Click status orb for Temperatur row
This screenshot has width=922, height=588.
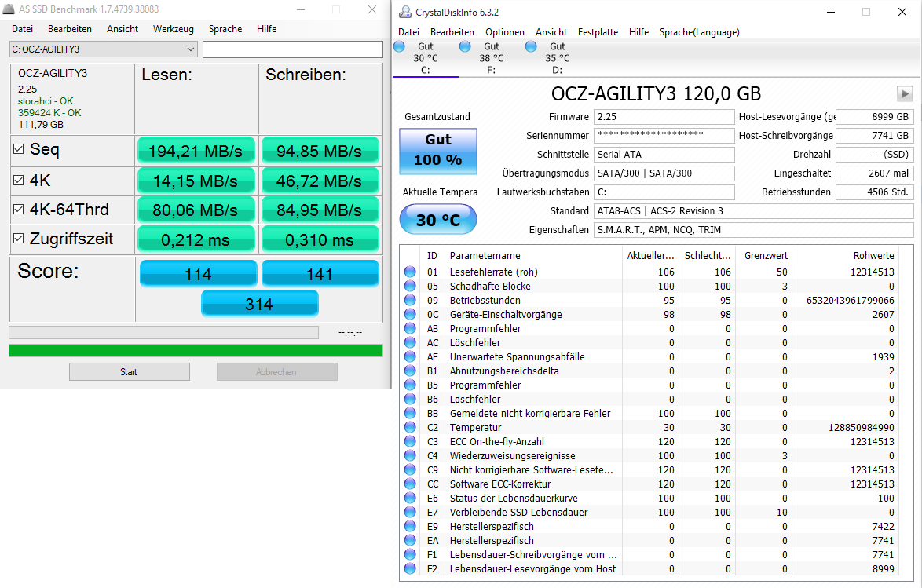pos(410,427)
